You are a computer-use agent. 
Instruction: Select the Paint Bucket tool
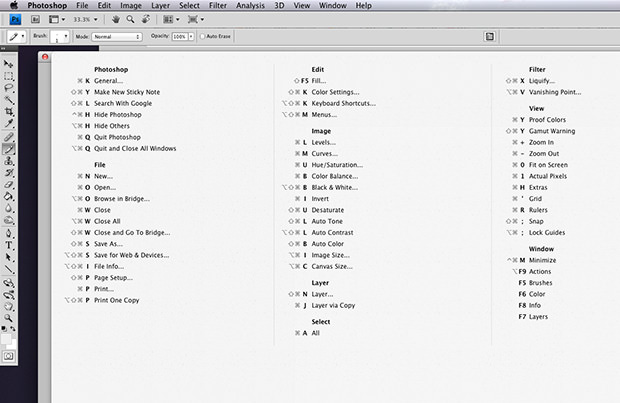pos(8,197)
